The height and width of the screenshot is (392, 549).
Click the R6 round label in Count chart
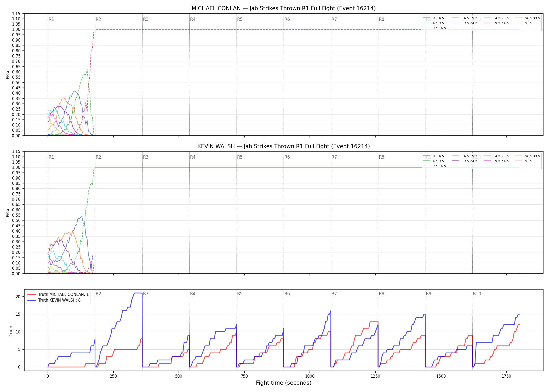pyautogui.click(x=287, y=294)
